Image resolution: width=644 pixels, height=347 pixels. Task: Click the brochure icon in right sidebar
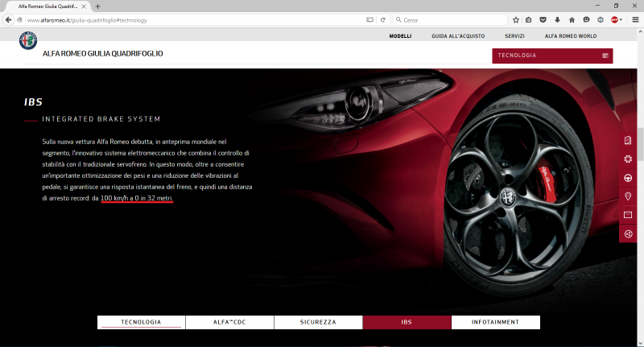[x=628, y=140]
